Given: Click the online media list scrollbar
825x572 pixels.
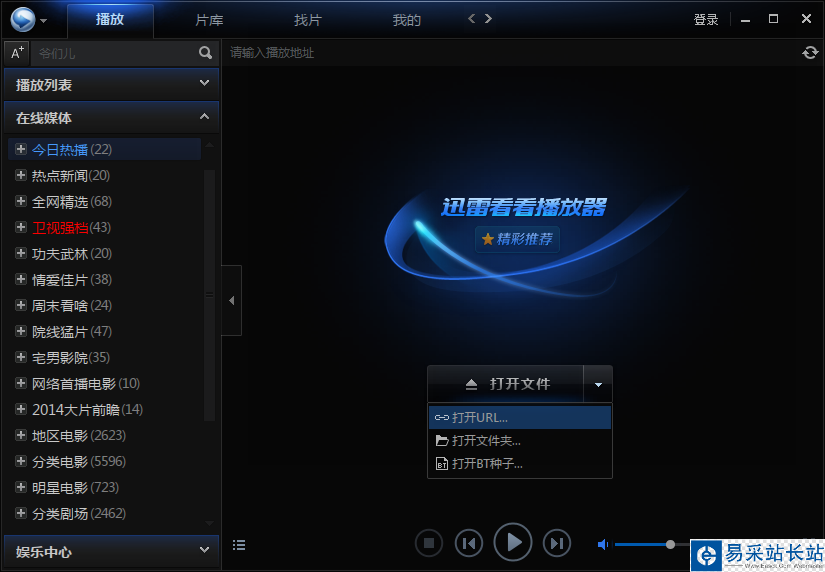Looking at the screenshot, I should click(x=209, y=295).
